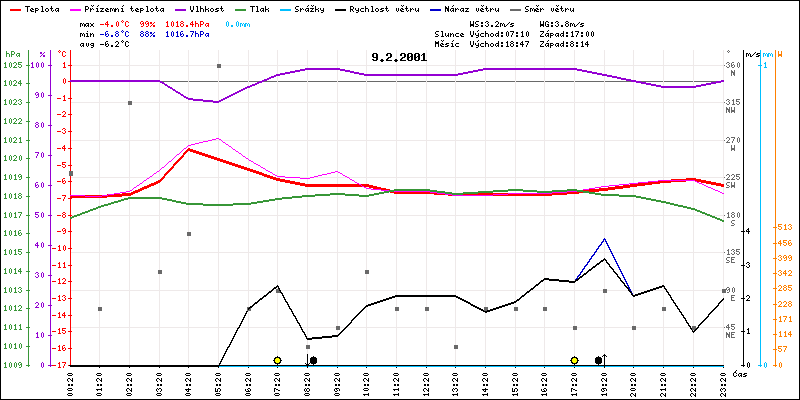The height and width of the screenshot is (400, 800).
Task: Click the Přízemní teplota legend entry
Action: (115, 7)
